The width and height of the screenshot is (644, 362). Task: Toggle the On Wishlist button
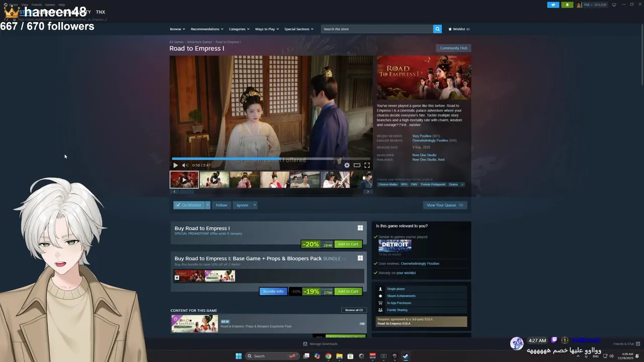[x=189, y=205]
